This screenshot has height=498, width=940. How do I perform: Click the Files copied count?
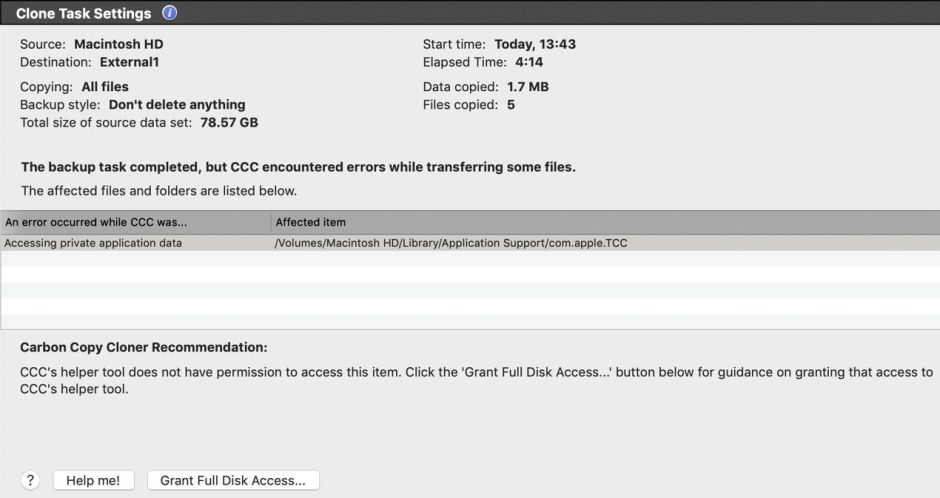point(511,104)
